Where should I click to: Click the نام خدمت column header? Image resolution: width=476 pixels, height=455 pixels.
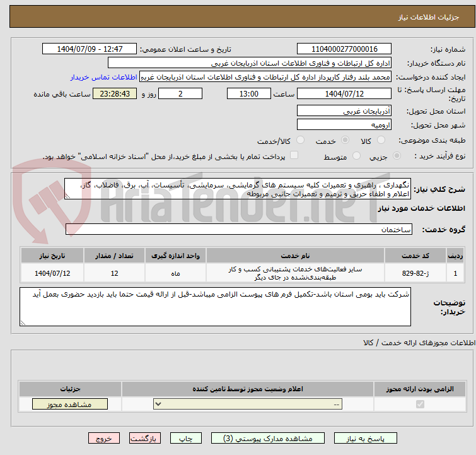pyautogui.click(x=295, y=256)
